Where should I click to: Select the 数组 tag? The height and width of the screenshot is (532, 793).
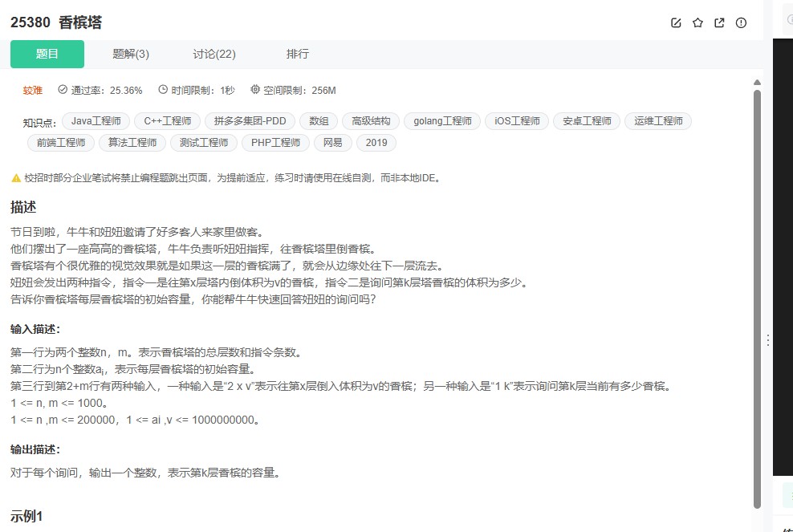point(319,121)
